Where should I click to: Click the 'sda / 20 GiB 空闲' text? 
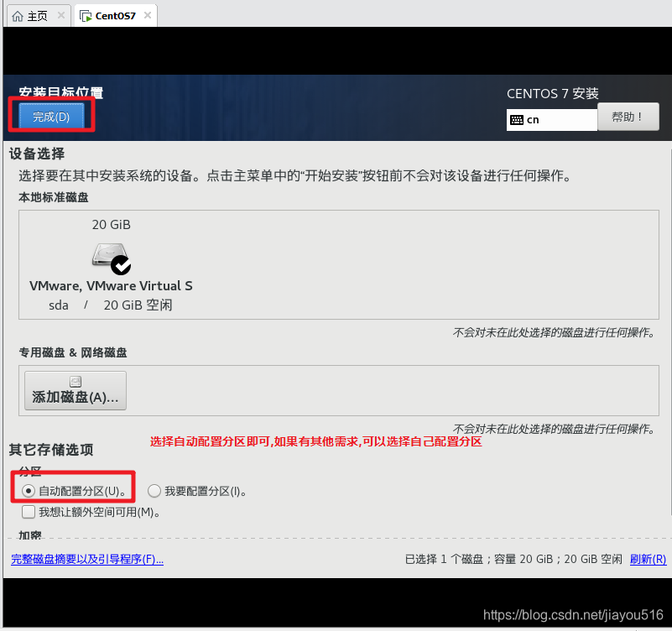[x=111, y=305]
